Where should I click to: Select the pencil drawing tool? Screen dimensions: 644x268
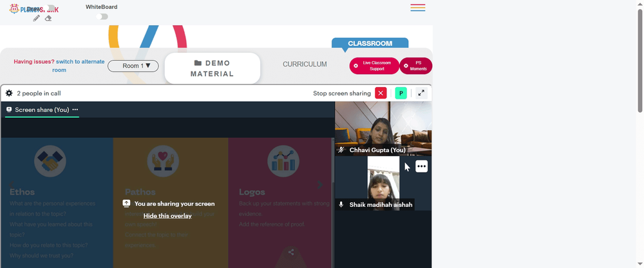pyautogui.click(x=37, y=18)
